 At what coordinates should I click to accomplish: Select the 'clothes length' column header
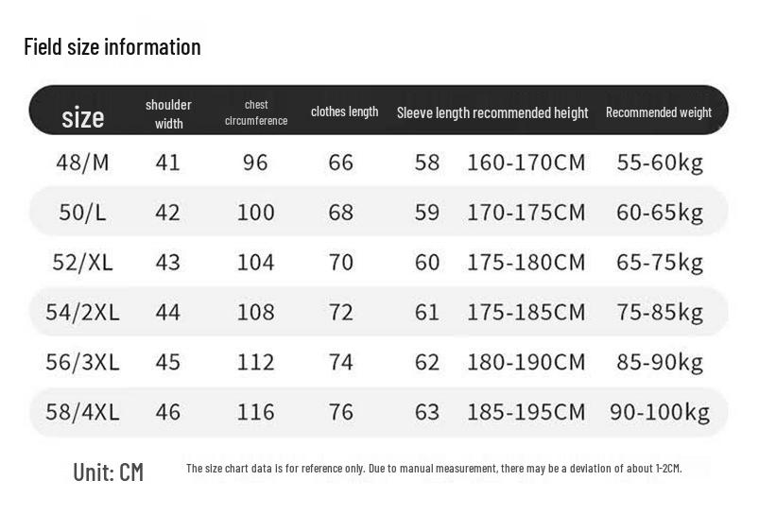345,112
